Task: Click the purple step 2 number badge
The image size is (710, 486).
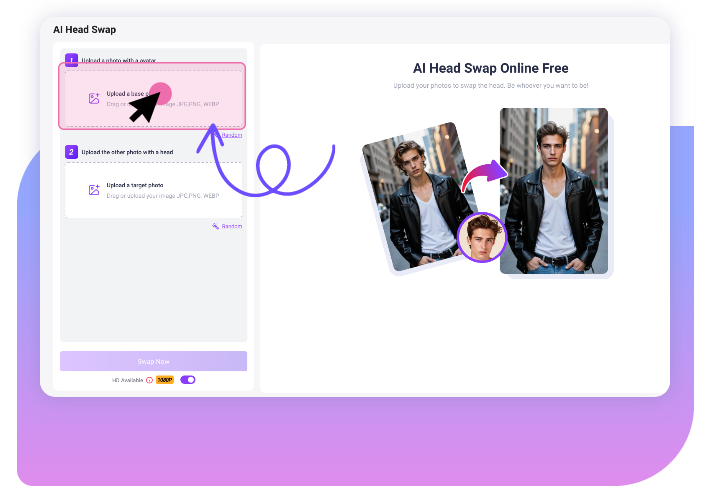Action: (x=71, y=152)
